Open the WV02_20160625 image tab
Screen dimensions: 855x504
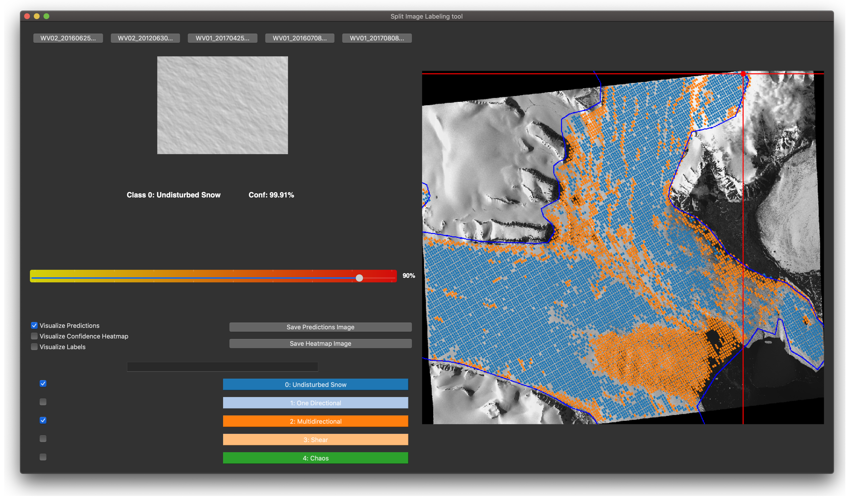[68, 38]
